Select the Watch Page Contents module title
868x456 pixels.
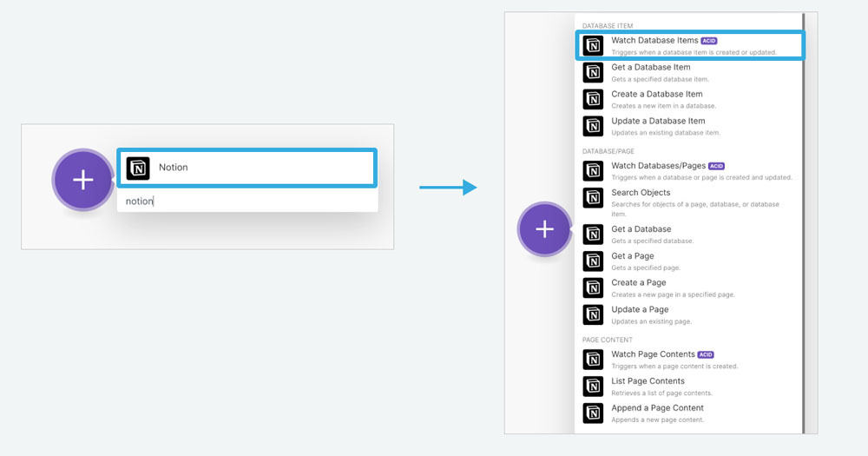coord(653,354)
